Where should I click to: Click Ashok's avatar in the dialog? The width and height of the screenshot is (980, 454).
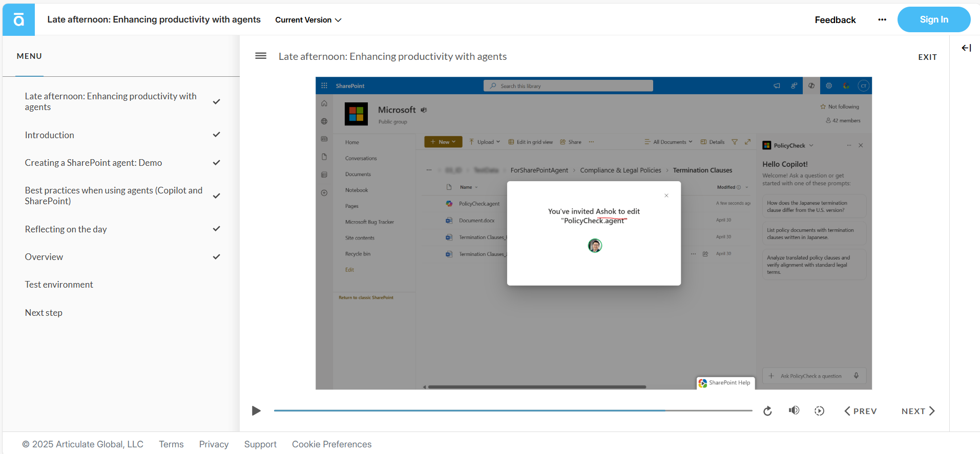(595, 246)
